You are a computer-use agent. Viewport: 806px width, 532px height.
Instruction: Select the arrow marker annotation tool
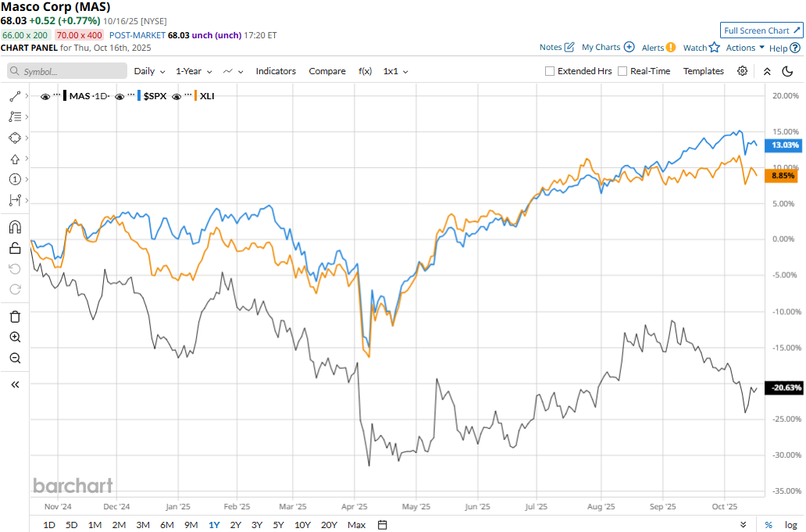click(x=15, y=159)
